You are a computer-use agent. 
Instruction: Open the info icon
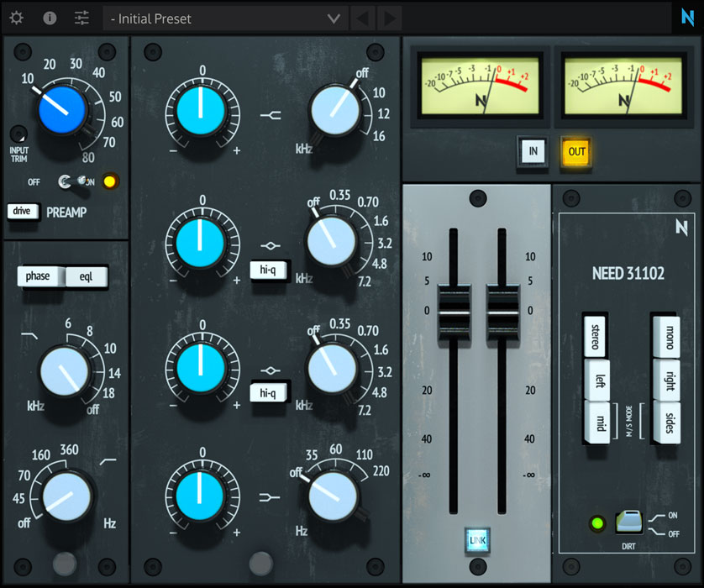[x=50, y=18]
